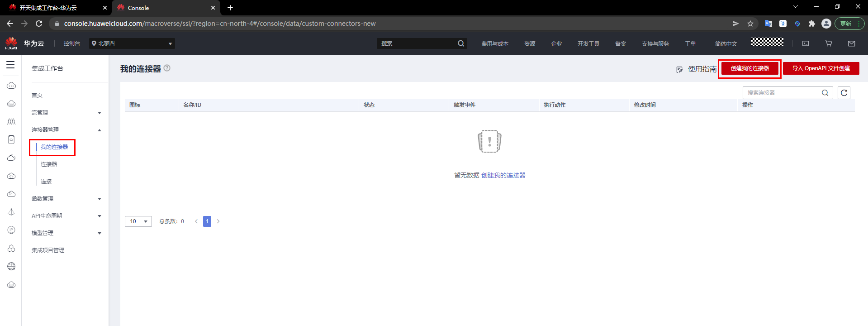Go back in the browser
Screen dimensions: 868x326
[10, 24]
